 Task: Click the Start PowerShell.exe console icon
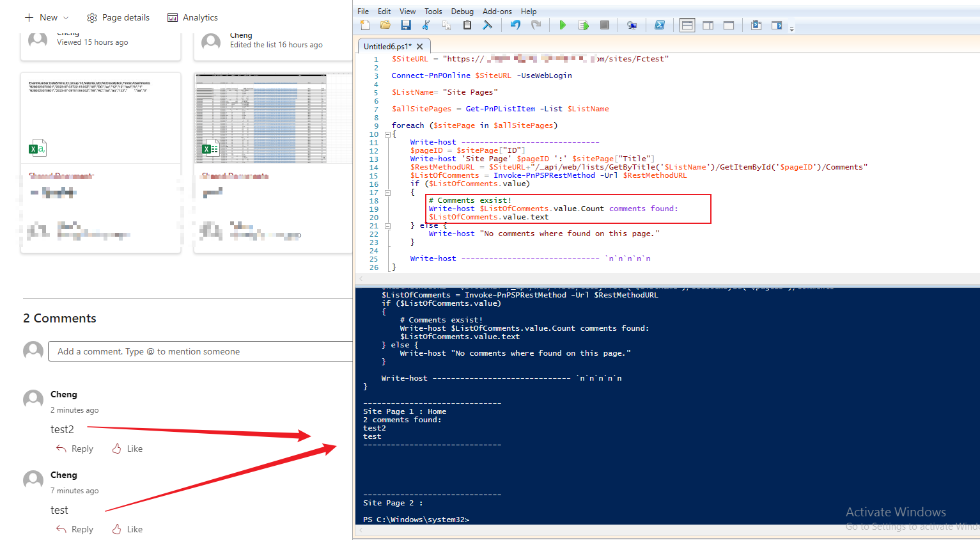[x=660, y=25]
